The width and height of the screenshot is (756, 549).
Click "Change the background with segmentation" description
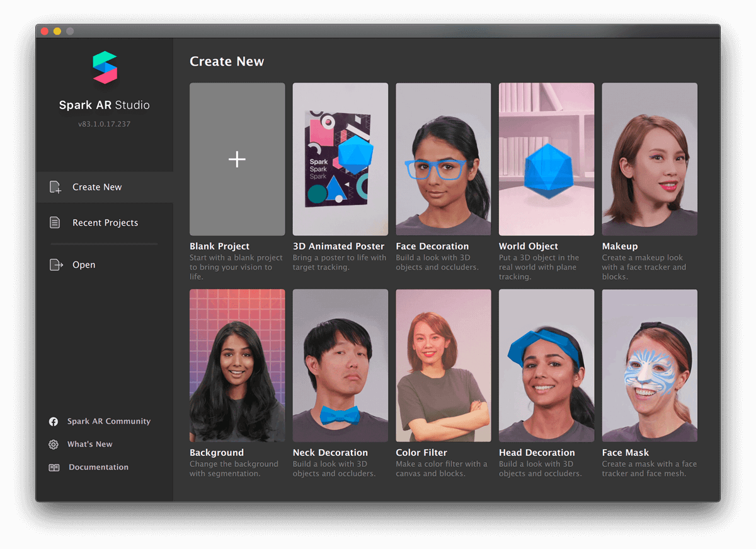click(234, 469)
